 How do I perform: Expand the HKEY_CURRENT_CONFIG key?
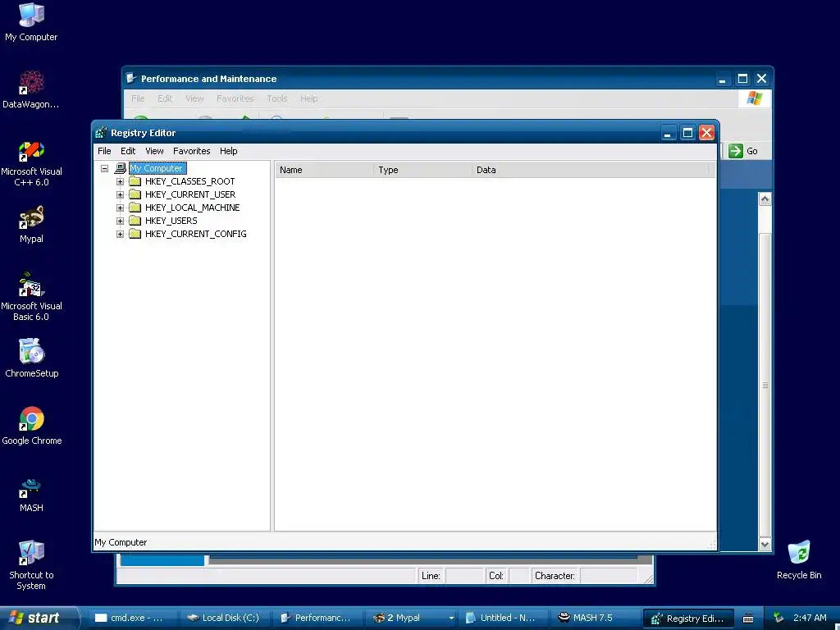tap(120, 234)
